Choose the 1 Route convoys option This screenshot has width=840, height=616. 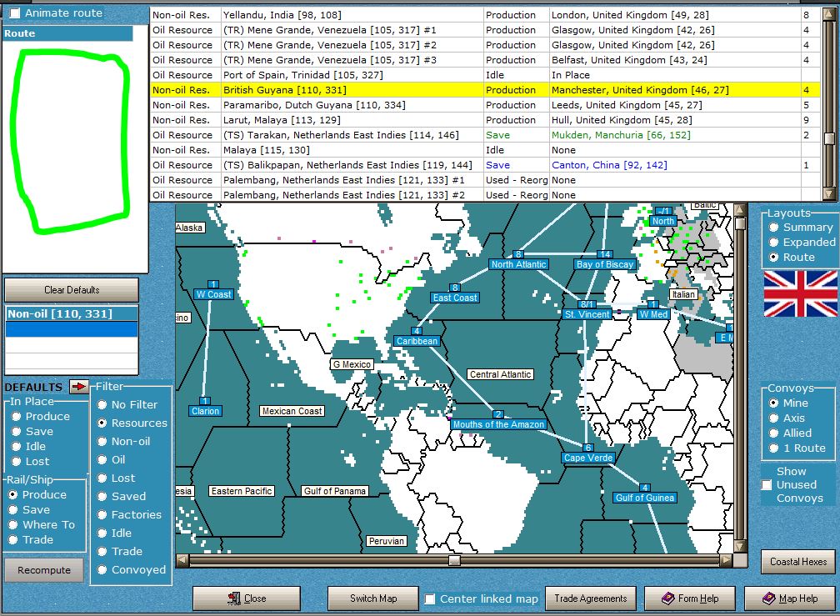(773, 448)
